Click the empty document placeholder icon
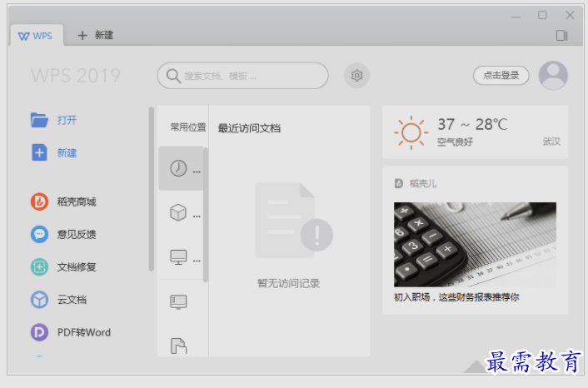 coord(294,220)
